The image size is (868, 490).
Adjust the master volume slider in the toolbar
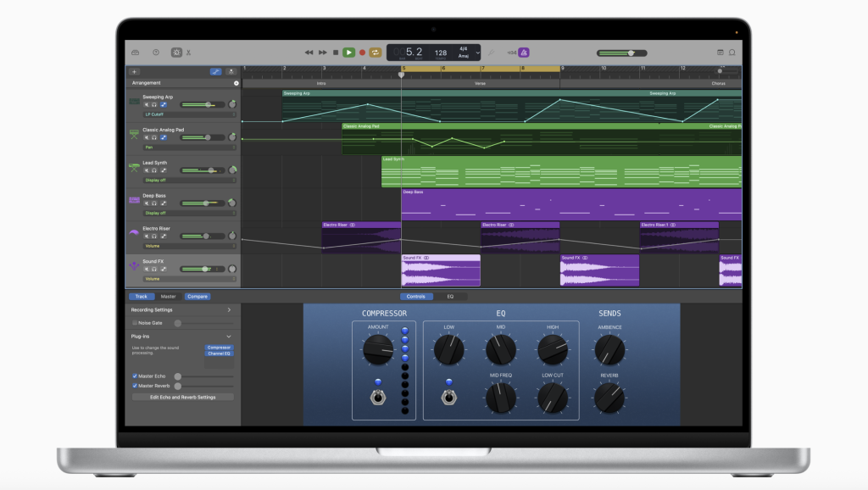click(631, 53)
